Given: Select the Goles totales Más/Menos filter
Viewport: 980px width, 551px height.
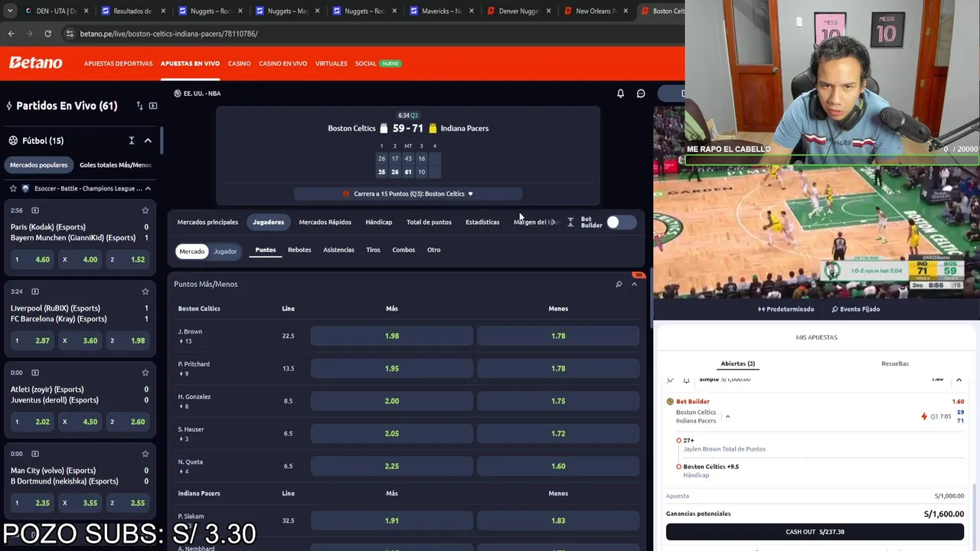Looking at the screenshot, I should pyautogui.click(x=116, y=165).
